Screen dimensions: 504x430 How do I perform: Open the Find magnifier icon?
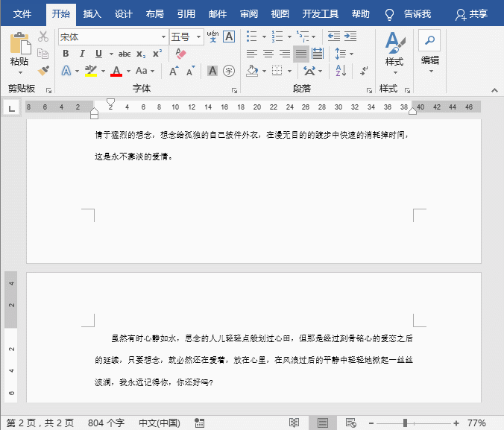point(429,40)
